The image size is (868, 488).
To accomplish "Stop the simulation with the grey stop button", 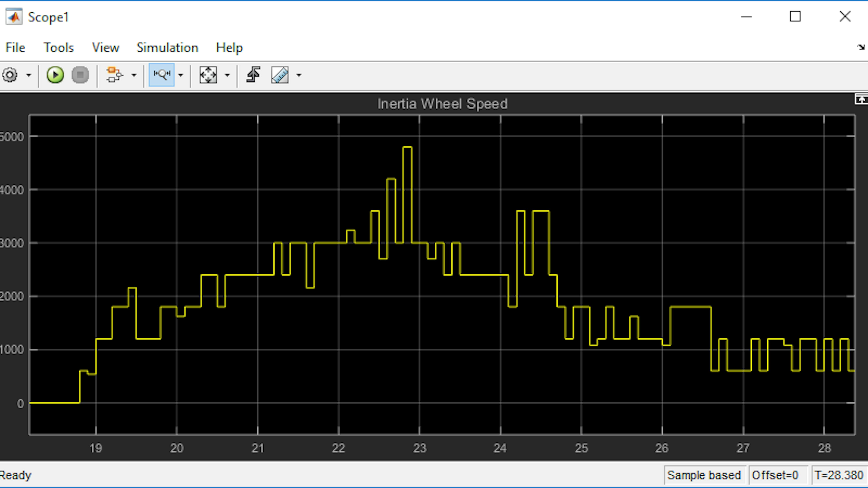I will pyautogui.click(x=80, y=75).
